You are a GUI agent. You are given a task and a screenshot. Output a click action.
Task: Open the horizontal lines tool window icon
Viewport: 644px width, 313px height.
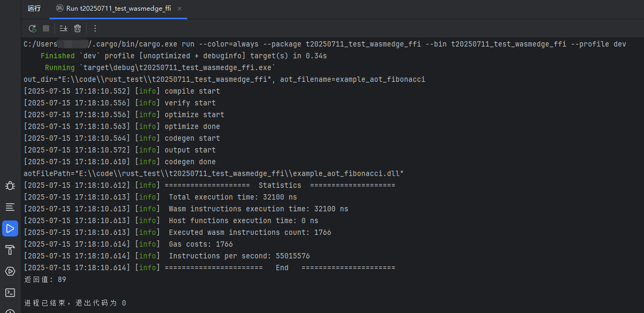(10, 207)
